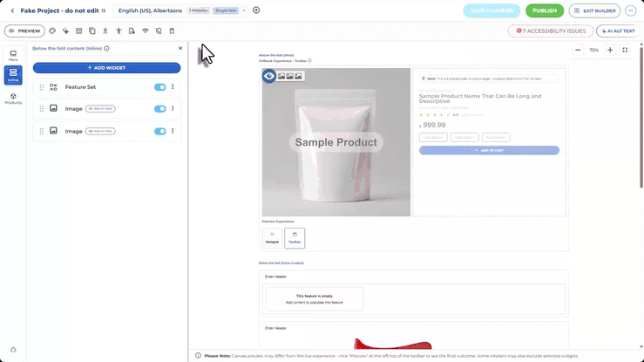Click the edit icon next to 'Fake Project - do not edit'
The width and height of the screenshot is (644, 362).
tap(104, 10)
